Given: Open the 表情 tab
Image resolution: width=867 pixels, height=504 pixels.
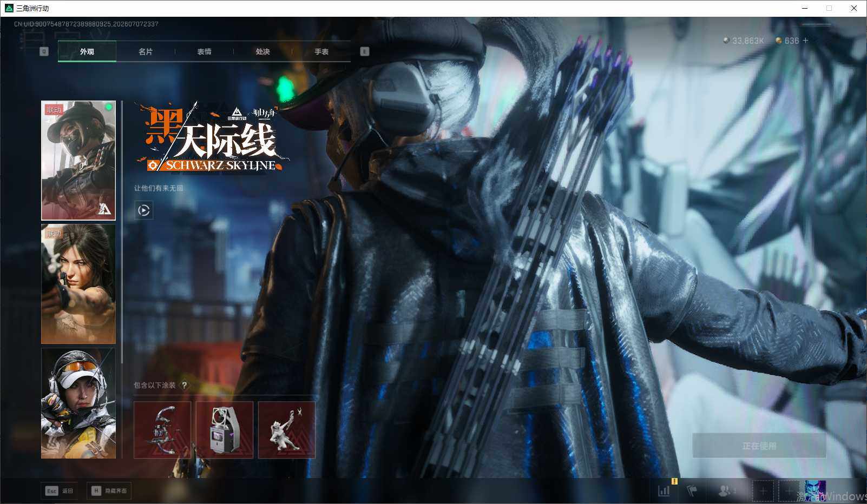Looking at the screenshot, I should click(204, 52).
